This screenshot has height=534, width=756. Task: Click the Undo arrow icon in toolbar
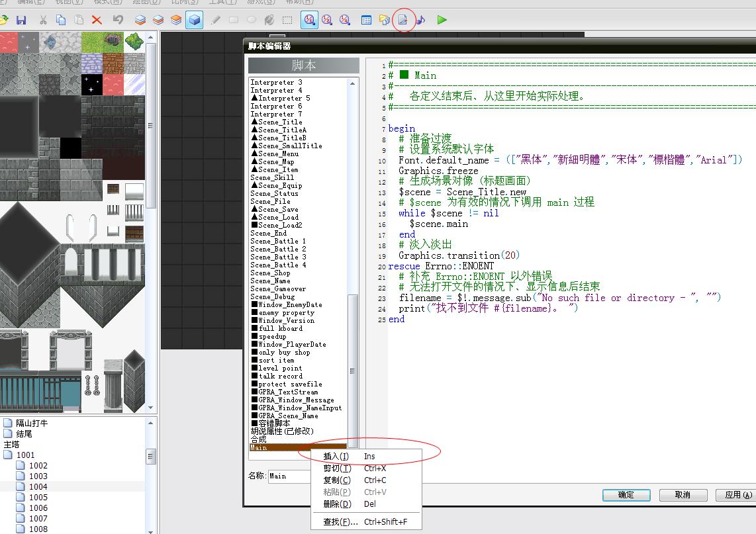(118, 21)
